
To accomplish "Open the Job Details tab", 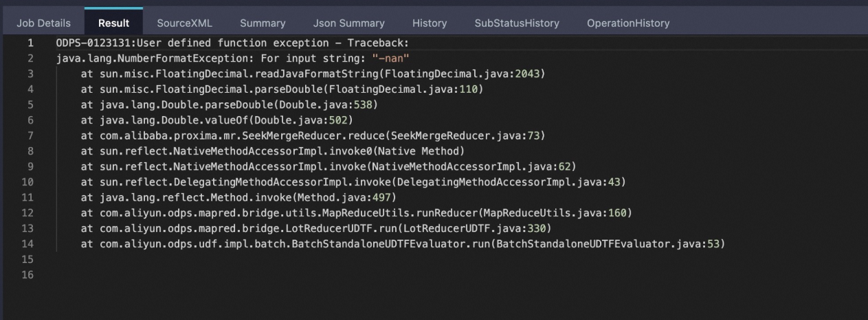I will point(43,23).
